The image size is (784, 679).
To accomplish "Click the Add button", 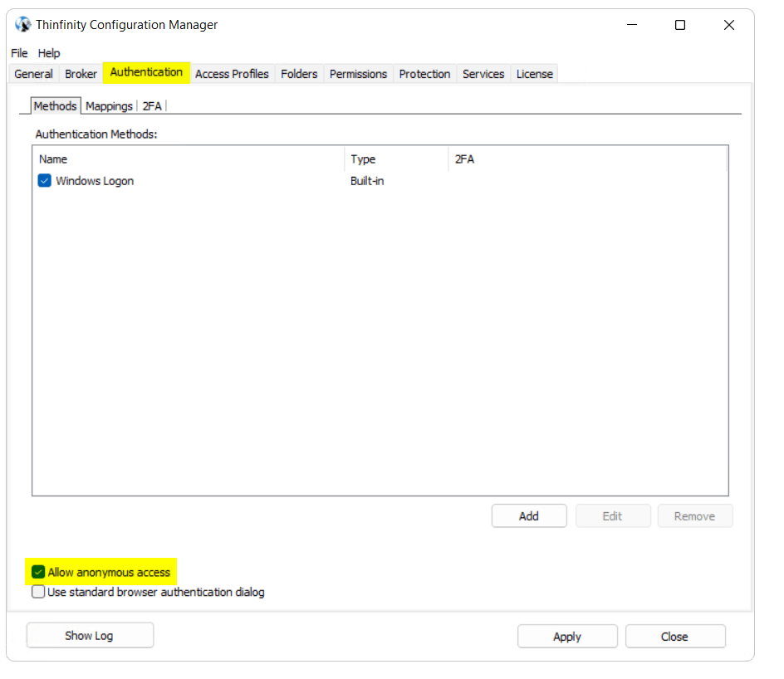I will click(529, 515).
